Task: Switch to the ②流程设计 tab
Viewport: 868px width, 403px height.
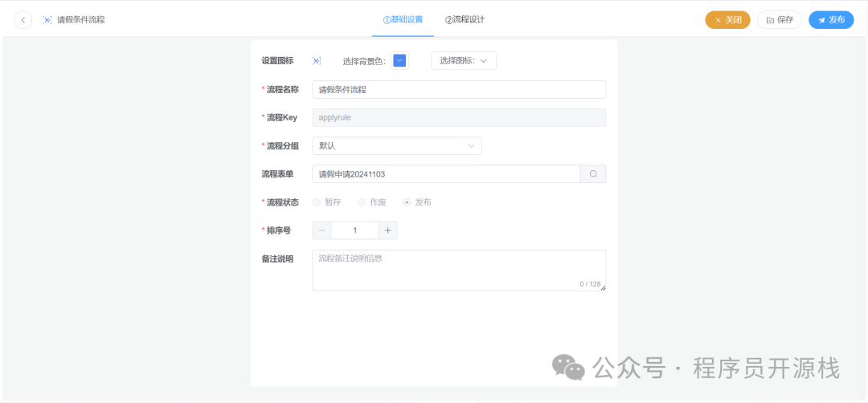Action: click(x=465, y=20)
